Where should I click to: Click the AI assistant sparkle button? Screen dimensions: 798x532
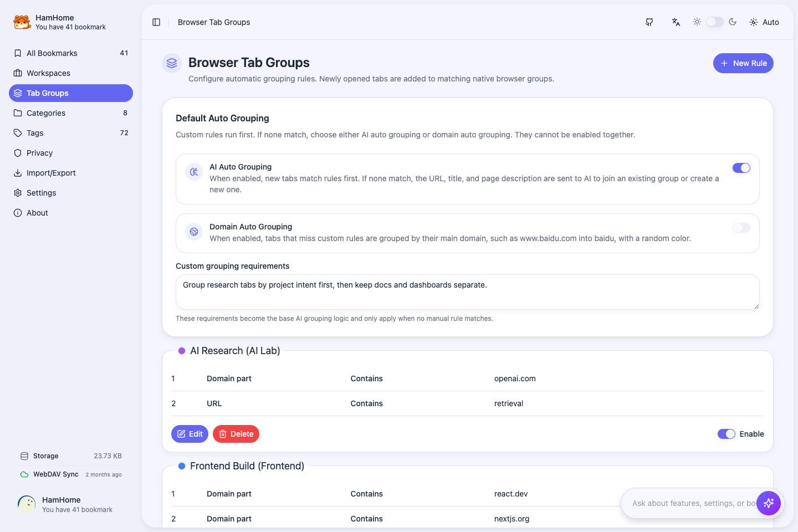tap(769, 503)
